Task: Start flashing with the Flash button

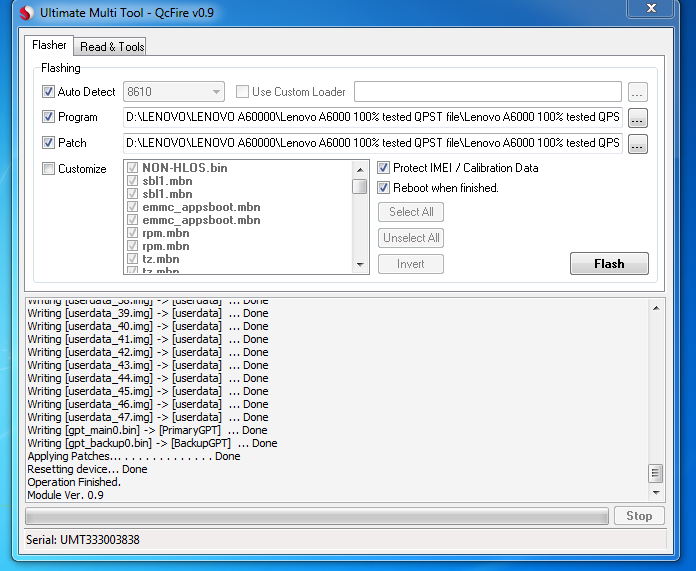Action: pos(609,264)
